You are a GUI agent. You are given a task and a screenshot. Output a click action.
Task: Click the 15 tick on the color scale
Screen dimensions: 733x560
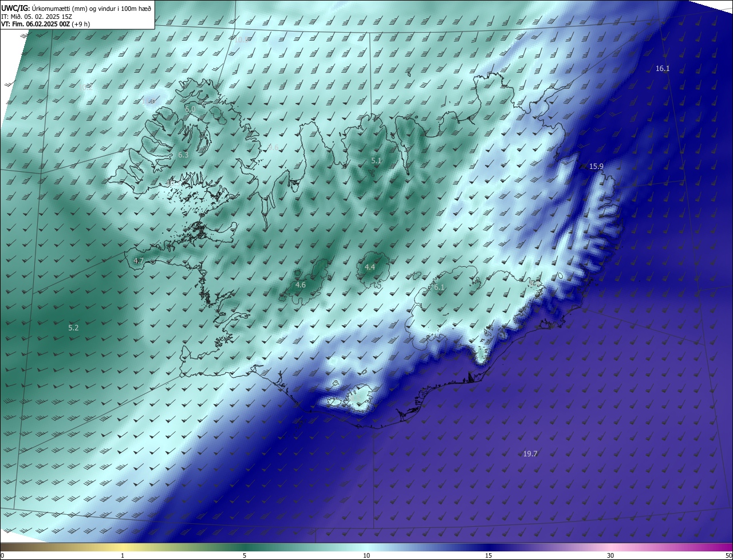488,555
